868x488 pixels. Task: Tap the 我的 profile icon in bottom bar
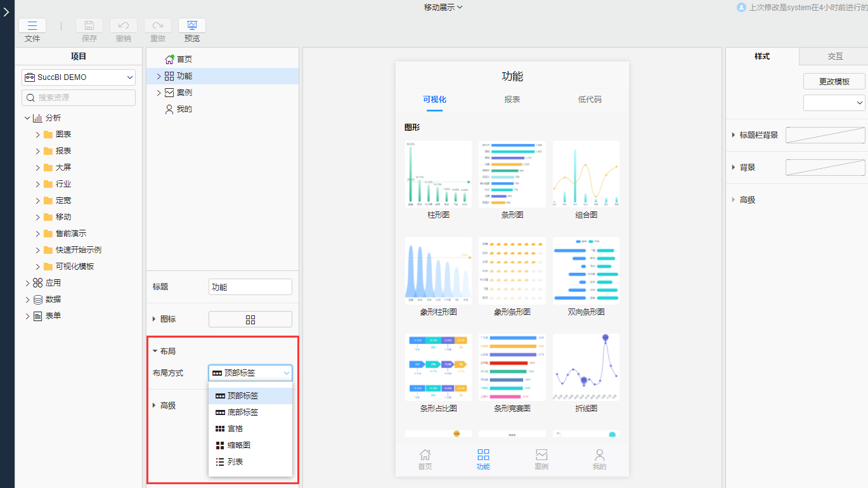pos(599,455)
